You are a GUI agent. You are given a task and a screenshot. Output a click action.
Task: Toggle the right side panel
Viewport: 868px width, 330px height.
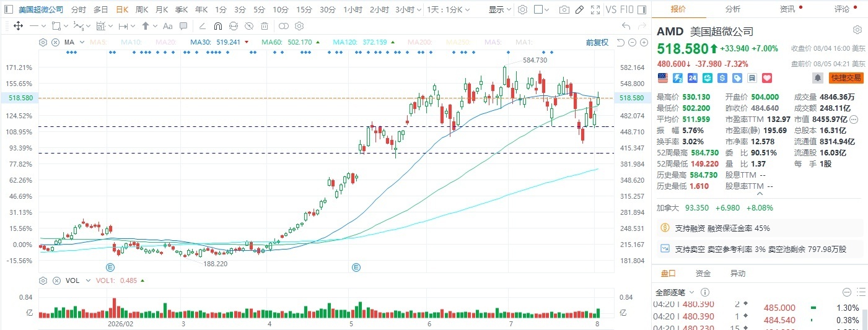(645, 10)
